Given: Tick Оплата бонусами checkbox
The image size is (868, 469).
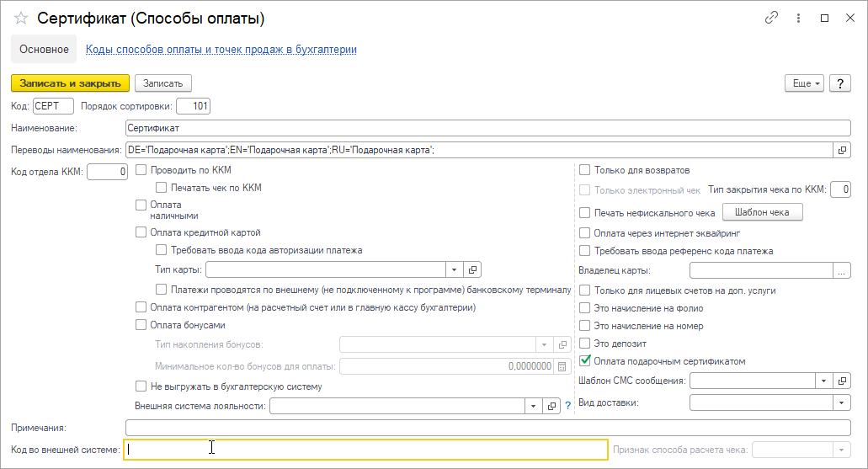Looking at the screenshot, I should pyautogui.click(x=141, y=325).
